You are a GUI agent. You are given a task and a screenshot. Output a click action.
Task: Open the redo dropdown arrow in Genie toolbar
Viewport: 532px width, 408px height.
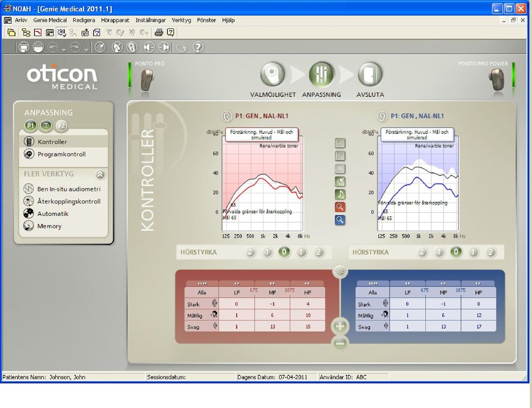(x=86, y=49)
